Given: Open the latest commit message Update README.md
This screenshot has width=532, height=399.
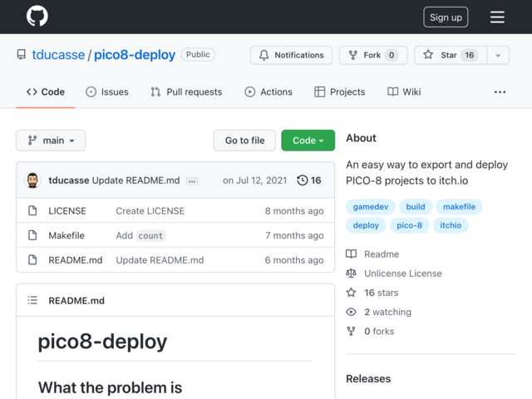Looking at the screenshot, I should click(136, 180).
